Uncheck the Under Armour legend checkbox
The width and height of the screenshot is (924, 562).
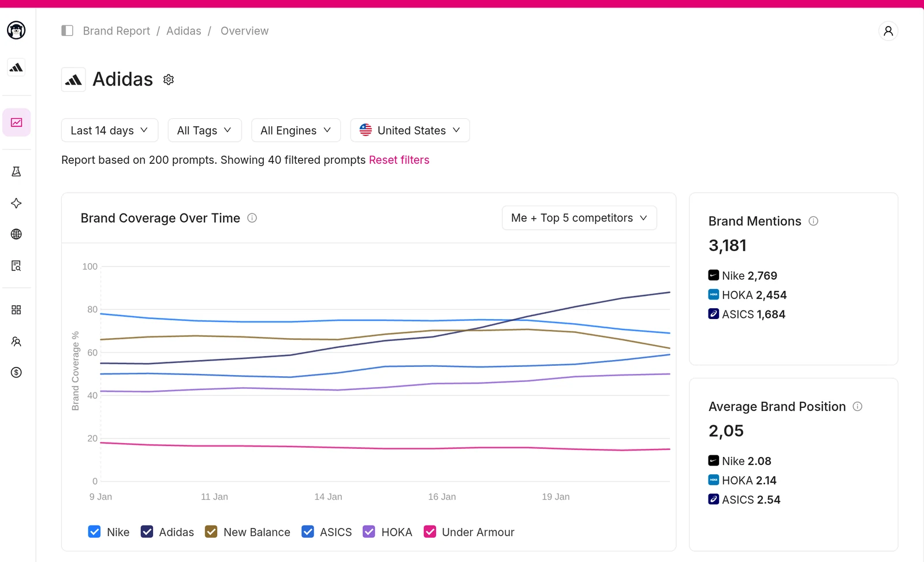click(430, 531)
